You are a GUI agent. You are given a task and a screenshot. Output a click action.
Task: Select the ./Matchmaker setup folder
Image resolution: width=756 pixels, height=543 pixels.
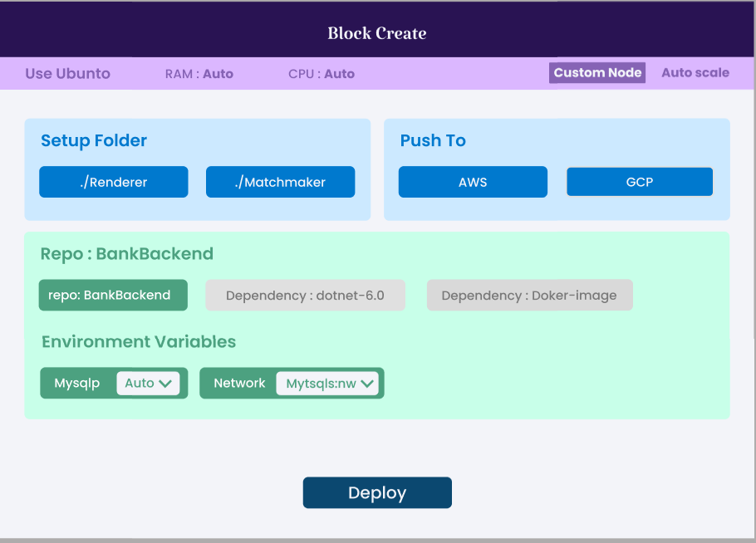tap(280, 181)
